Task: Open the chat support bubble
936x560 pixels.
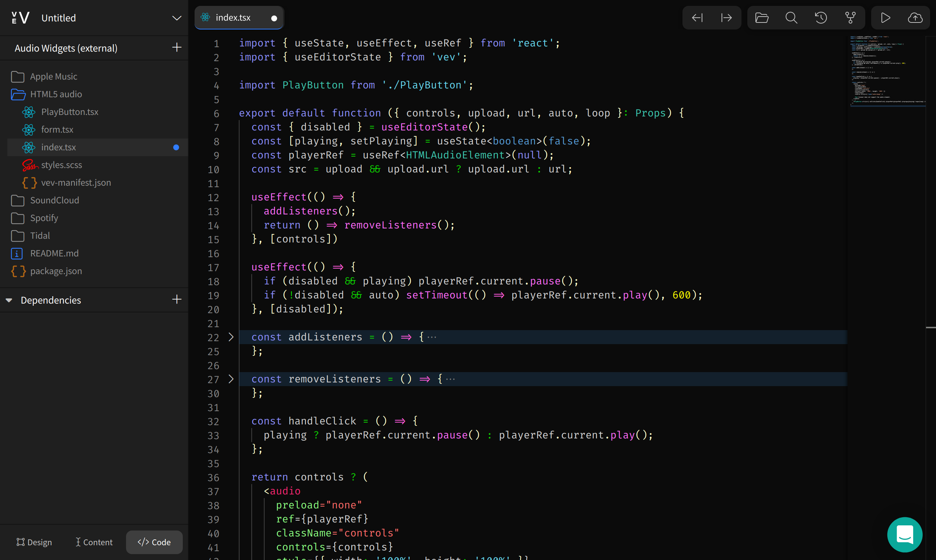Action: [905, 535]
